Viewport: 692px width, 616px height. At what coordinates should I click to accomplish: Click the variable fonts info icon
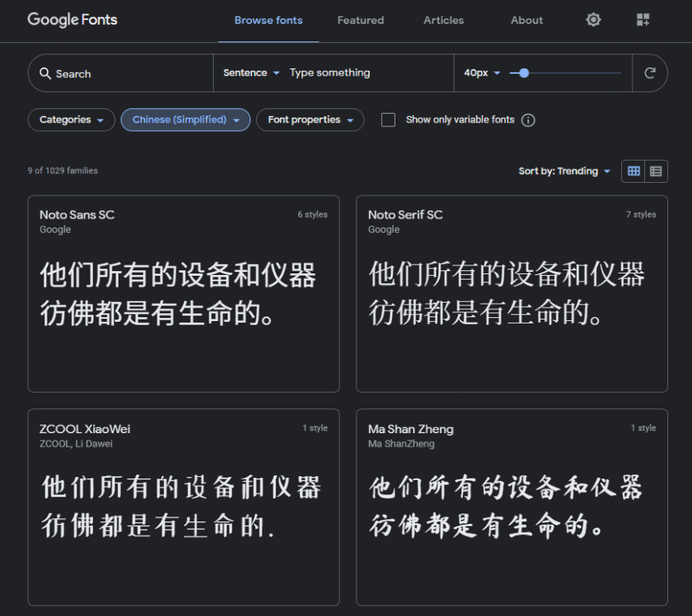click(528, 120)
